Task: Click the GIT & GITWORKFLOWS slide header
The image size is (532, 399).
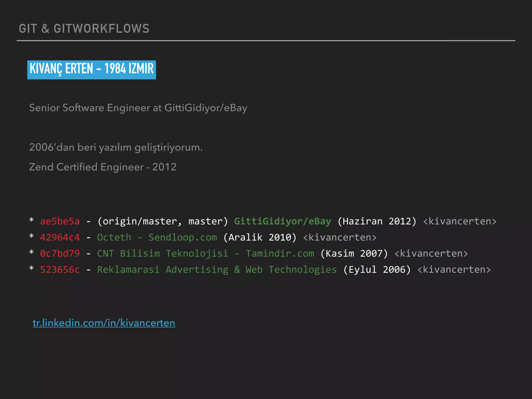Action: click(x=84, y=29)
